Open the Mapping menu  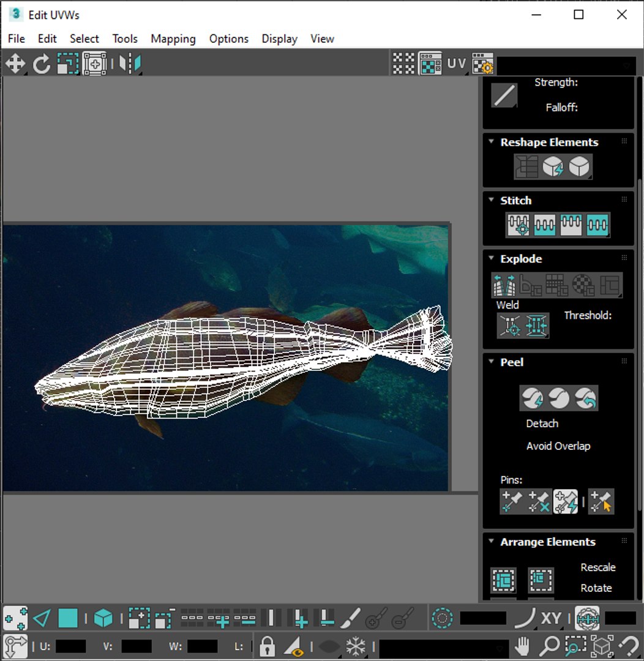coord(173,39)
